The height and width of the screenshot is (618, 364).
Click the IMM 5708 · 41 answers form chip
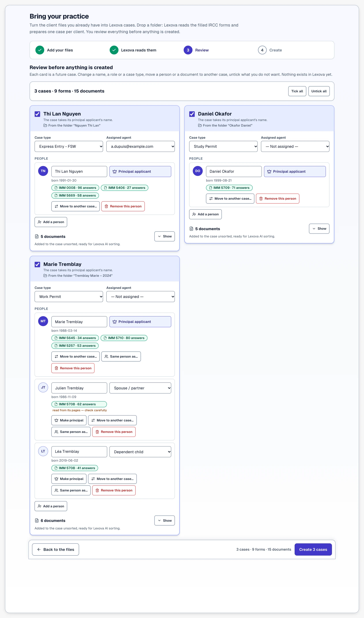75,468
